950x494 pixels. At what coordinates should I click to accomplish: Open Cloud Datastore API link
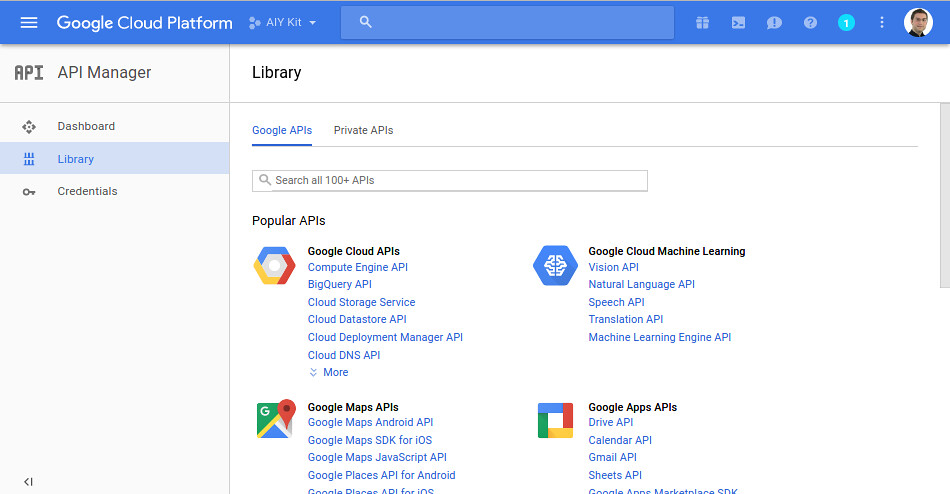pos(357,319)
